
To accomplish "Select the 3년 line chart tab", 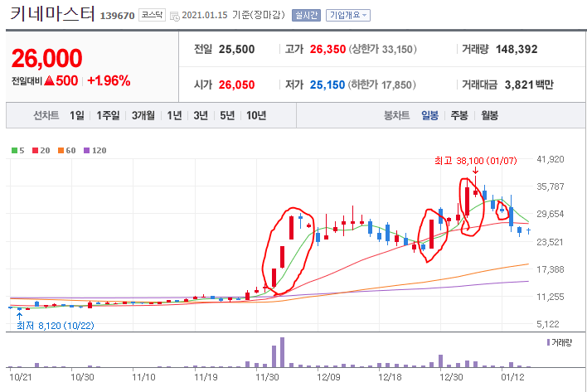I will [201, 115].
